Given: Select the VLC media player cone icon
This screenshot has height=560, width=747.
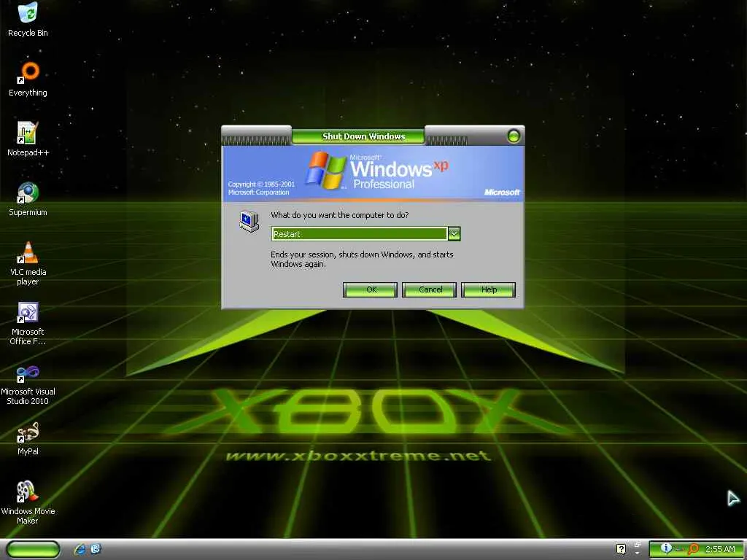Looking at the screenshot, I should click(28, 252).
